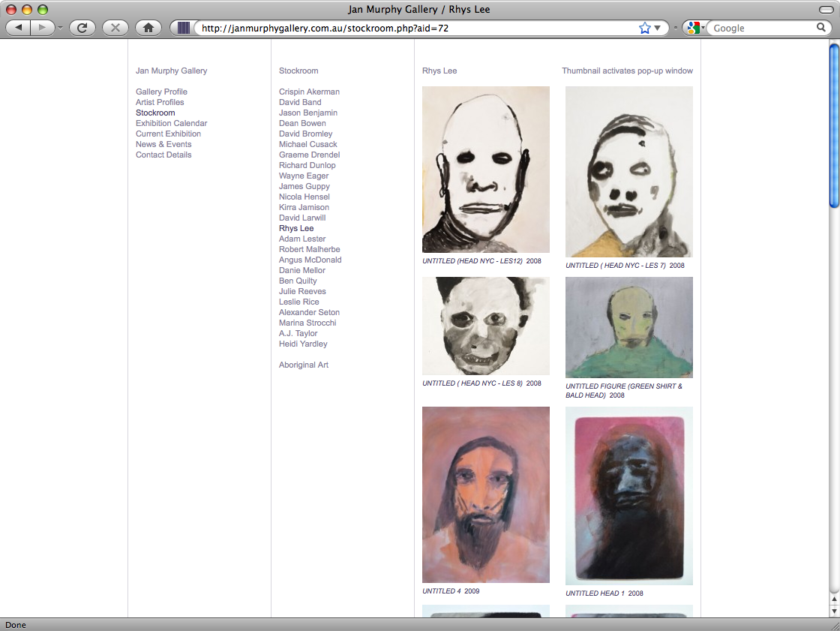Viewport: 840px width, 631px height.
Task: Select Stockroom in the site navigation
Action: 155,113
